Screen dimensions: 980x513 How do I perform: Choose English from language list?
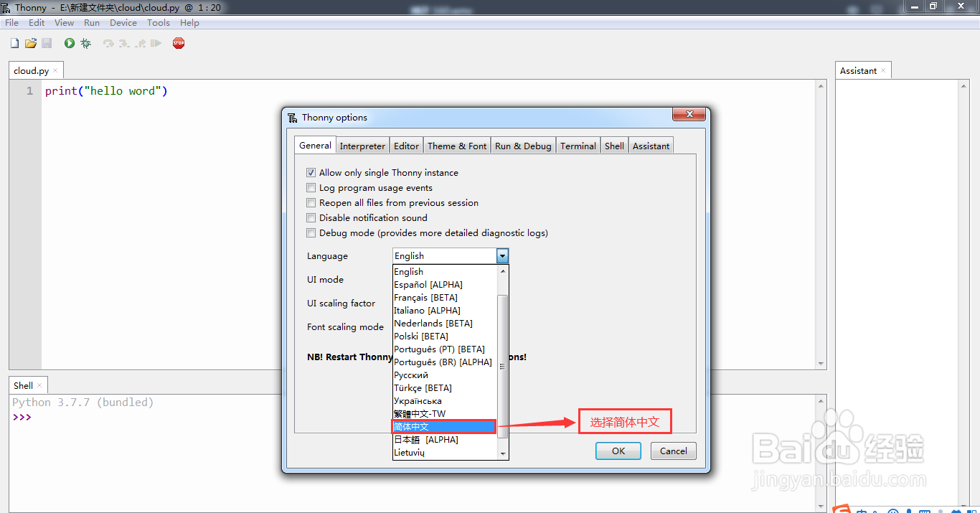(445, 272)
